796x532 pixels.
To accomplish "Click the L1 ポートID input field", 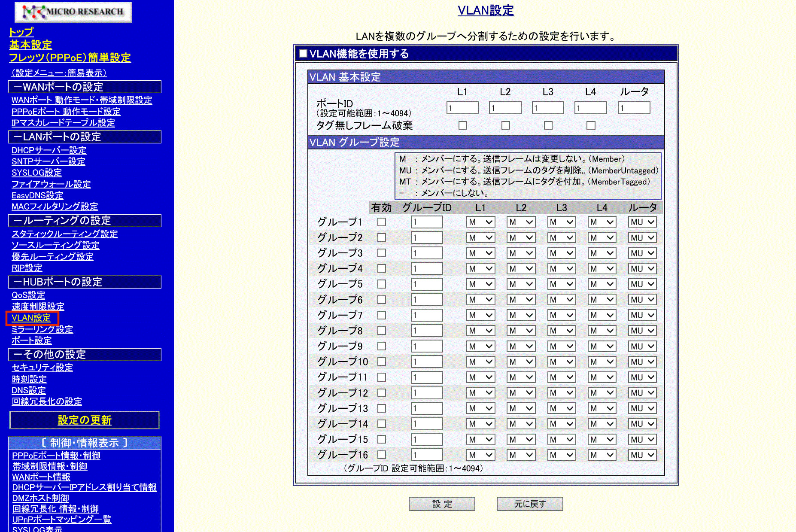I will coord(462,108).
